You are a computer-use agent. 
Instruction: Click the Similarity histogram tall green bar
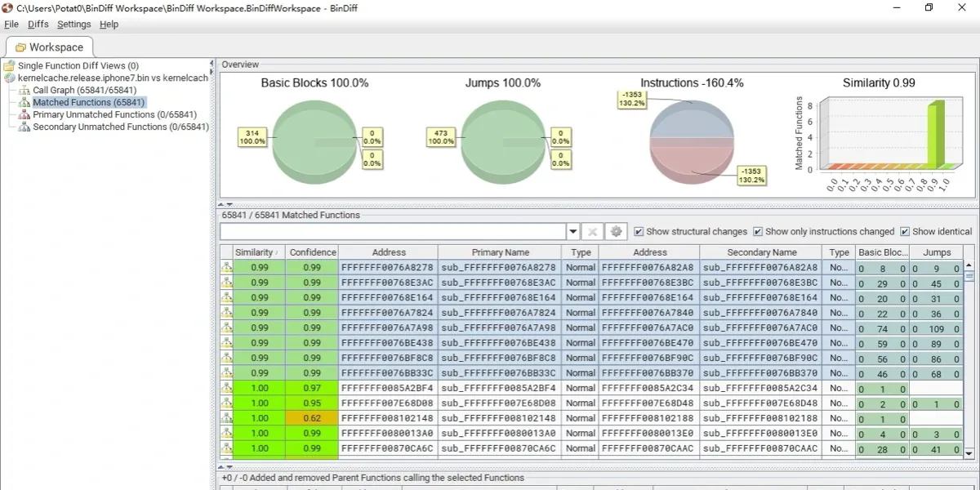(x=936, y=135)
